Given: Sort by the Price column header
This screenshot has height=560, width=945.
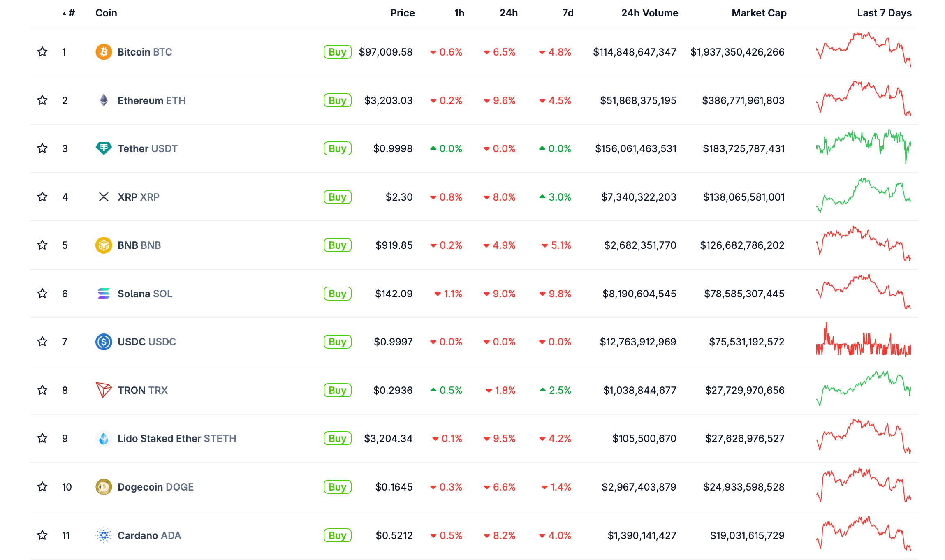Looking at the screenshot, I should [x=402, y=13].
